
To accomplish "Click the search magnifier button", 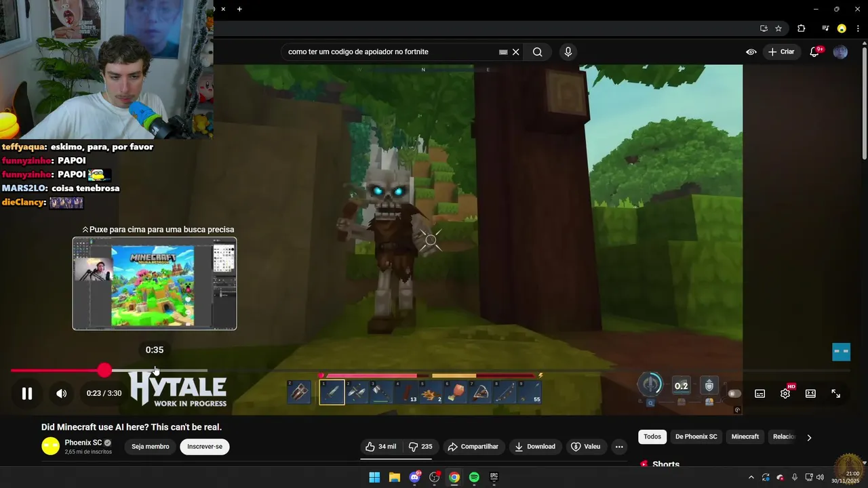I will click(x=537, y=52).
